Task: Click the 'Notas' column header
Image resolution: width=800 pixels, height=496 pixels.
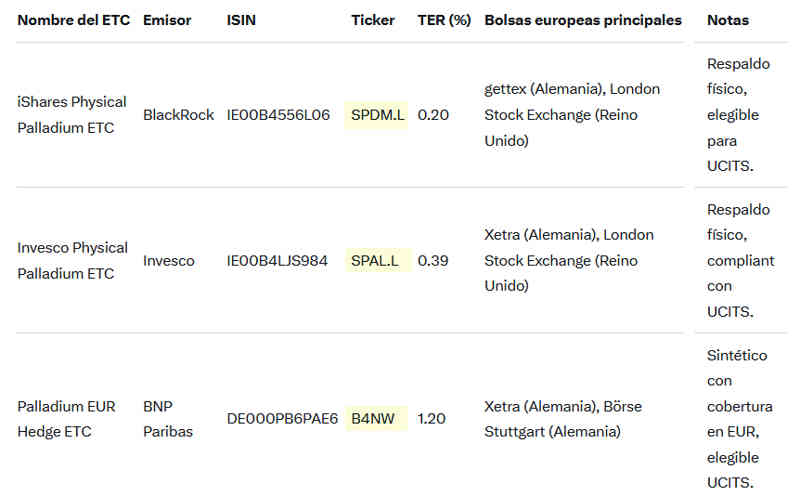Action: [727, 20]
